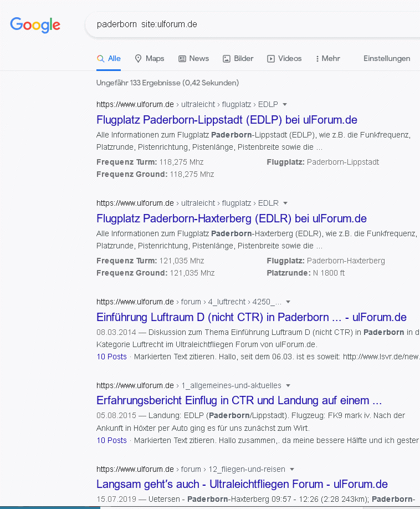420x509 pixels.
Task: Click '10 Posts' link under Erfahrungsbericht result
Action: click(x=111, y=440)
